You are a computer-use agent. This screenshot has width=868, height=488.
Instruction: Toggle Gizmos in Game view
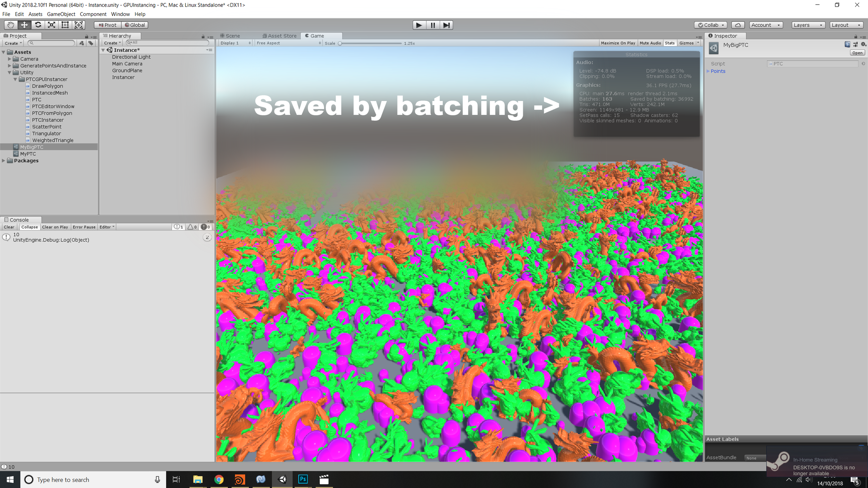point(686,43)
